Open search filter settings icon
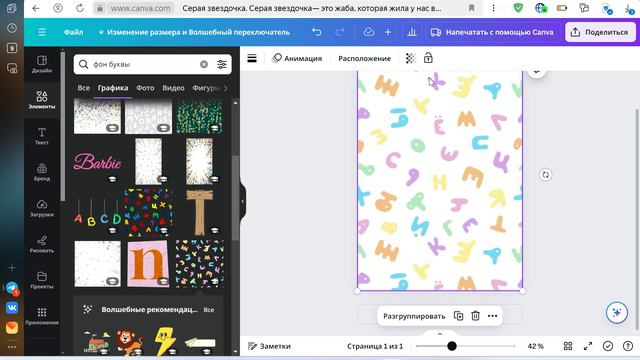The height and width of the screenshot is (360, 640). pos(222,64)
